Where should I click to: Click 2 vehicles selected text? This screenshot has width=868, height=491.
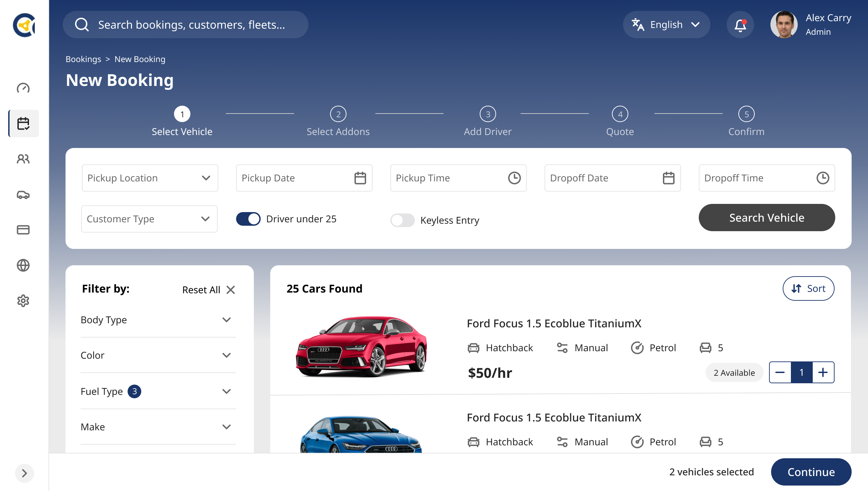(712, 472)
